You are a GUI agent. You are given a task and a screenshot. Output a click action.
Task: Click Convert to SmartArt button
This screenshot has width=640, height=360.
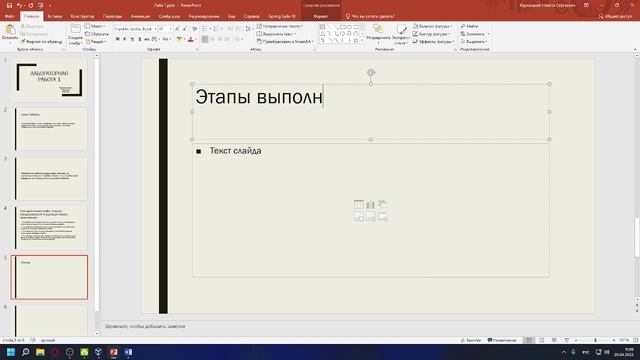pyautogui.click(x=285, y=42)
